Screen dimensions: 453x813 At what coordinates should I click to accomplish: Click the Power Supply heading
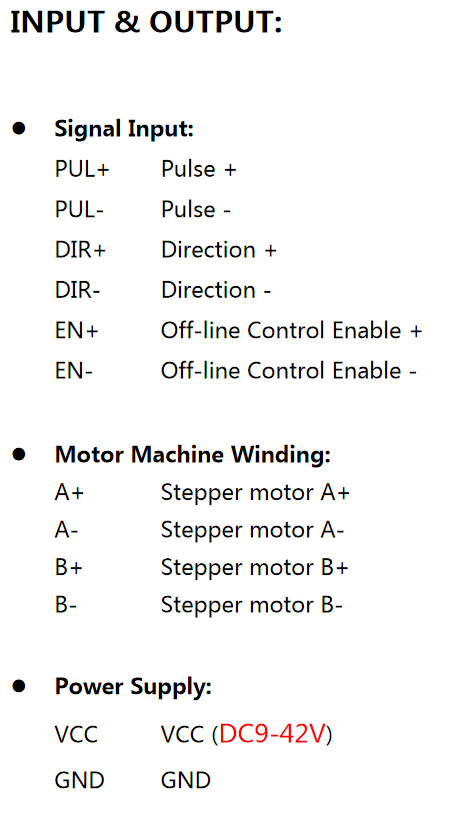[133, 688]
